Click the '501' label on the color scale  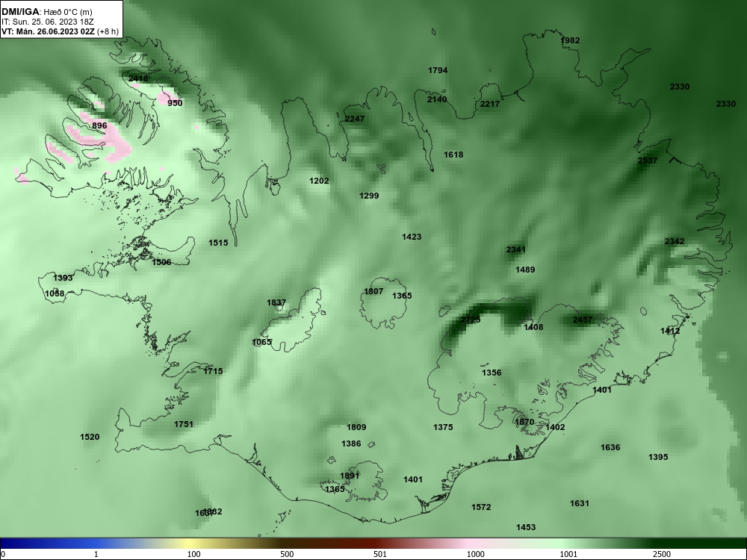tap(380, 554)
